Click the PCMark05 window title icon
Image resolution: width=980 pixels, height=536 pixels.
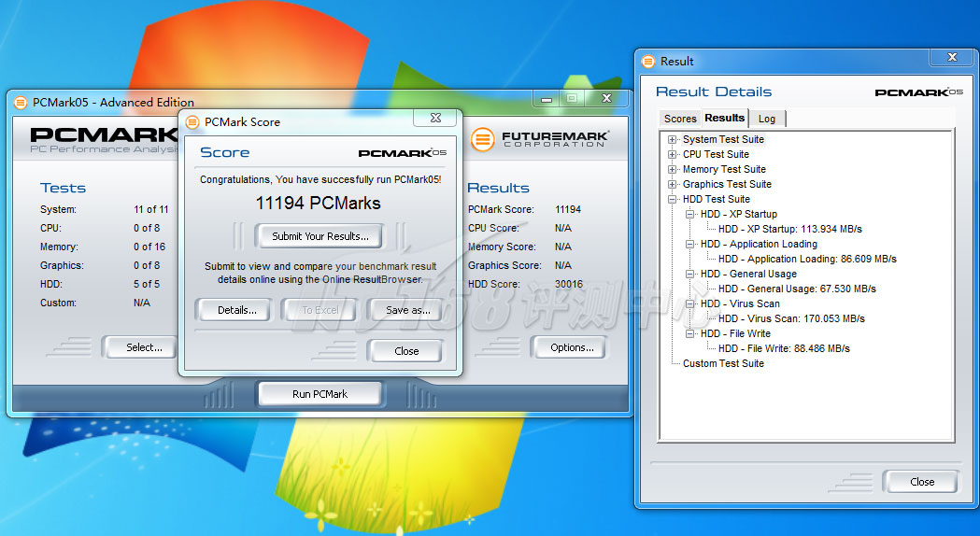click(x=21, y=103)
